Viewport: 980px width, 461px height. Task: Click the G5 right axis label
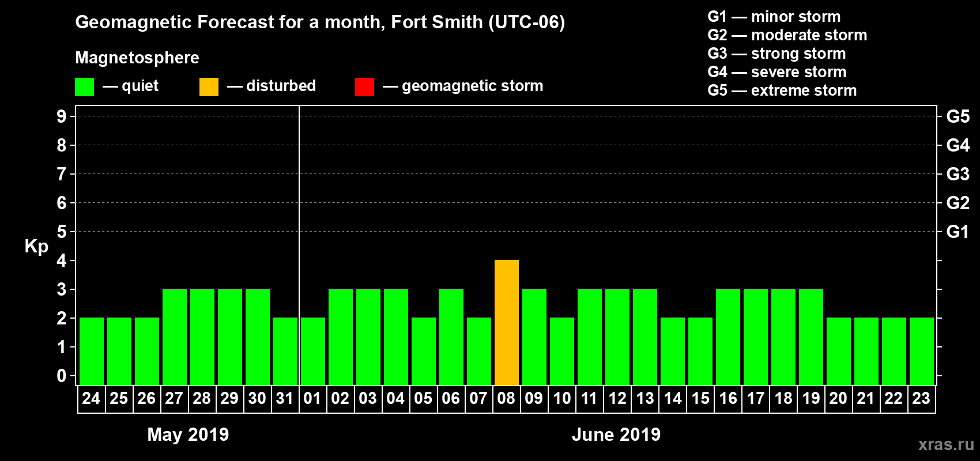coord(958,116)
